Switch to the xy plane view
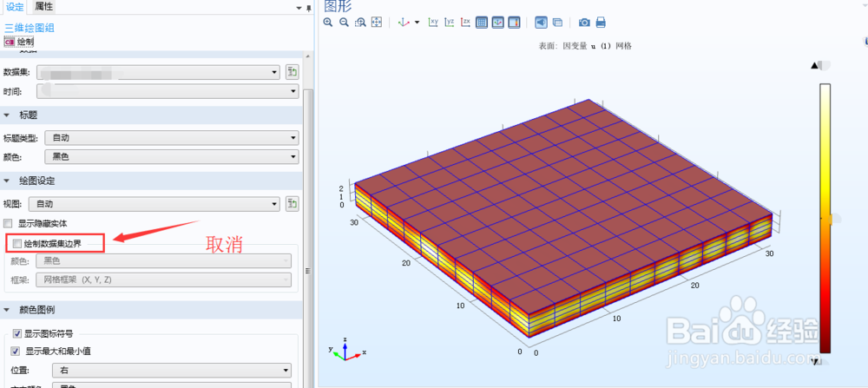The height and width of the screenshot is (388, 868). click(433, 23)
